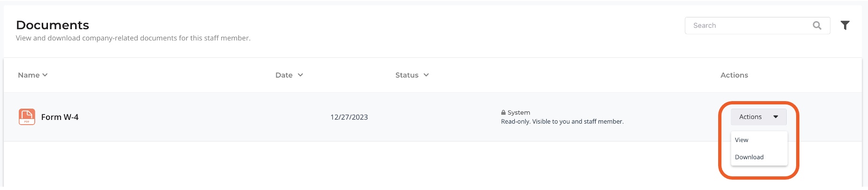Click the magnifying glass search icon
This screenshot has height=190, width=868.
(817, 25)
